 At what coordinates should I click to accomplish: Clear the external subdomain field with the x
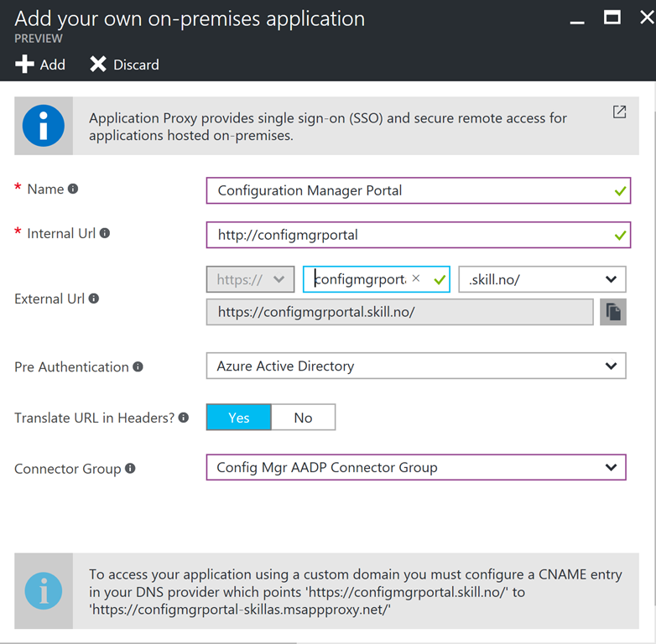click(x=416, y=278)
